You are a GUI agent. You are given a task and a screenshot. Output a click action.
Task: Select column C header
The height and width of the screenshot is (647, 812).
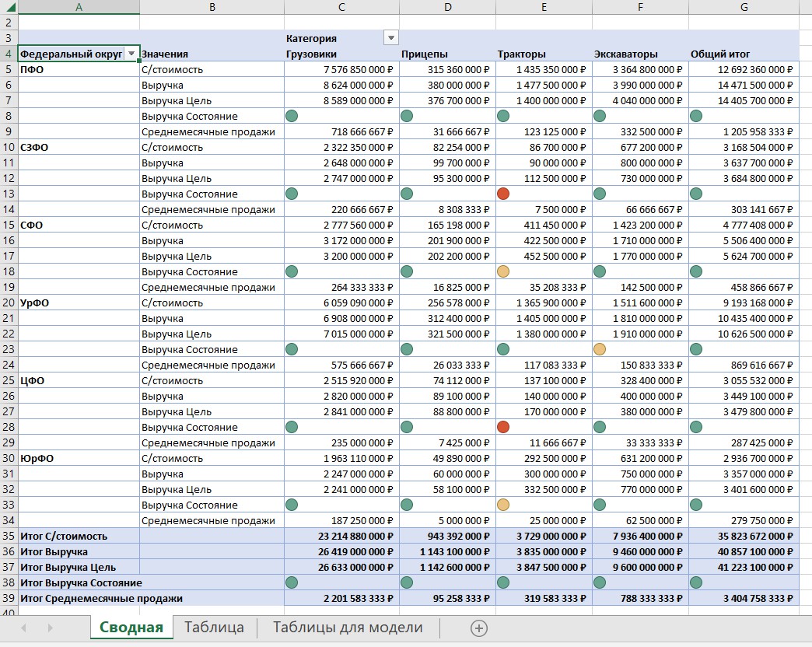[x=341, y=7]
